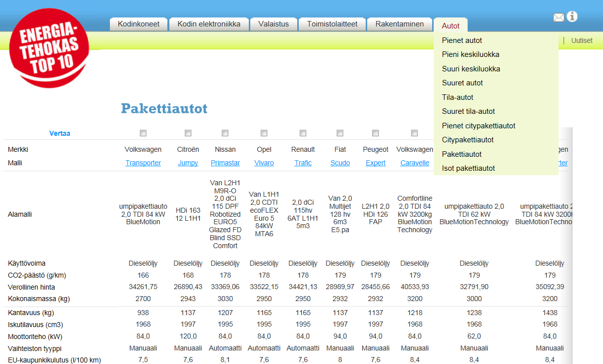This screenshot has width=603, height=364.
Task: Click the Iskutilavuus (cm3) row label
Action: click(35, 325)
